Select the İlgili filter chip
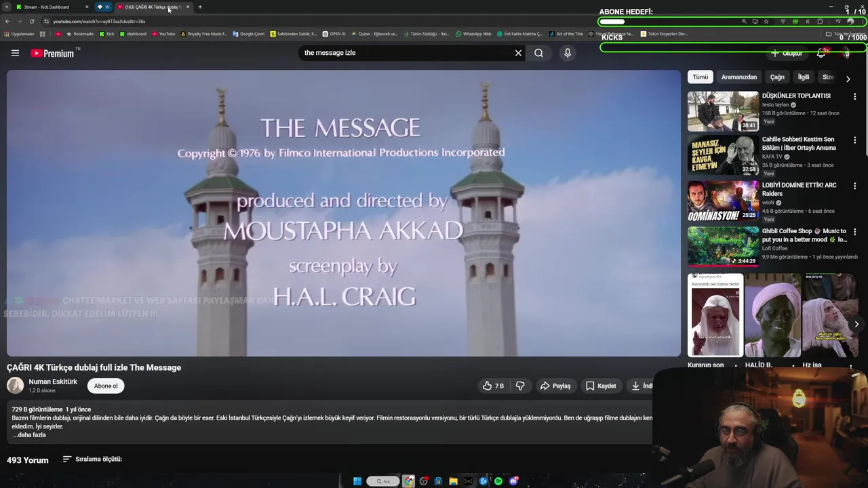The image size is (868, 488). tap(804, 77)
